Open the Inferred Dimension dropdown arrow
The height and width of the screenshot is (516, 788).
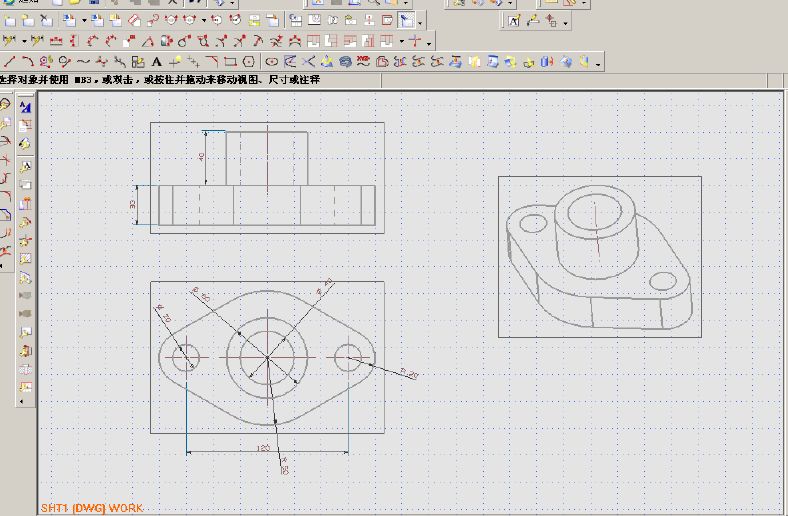tap(24, 41)
